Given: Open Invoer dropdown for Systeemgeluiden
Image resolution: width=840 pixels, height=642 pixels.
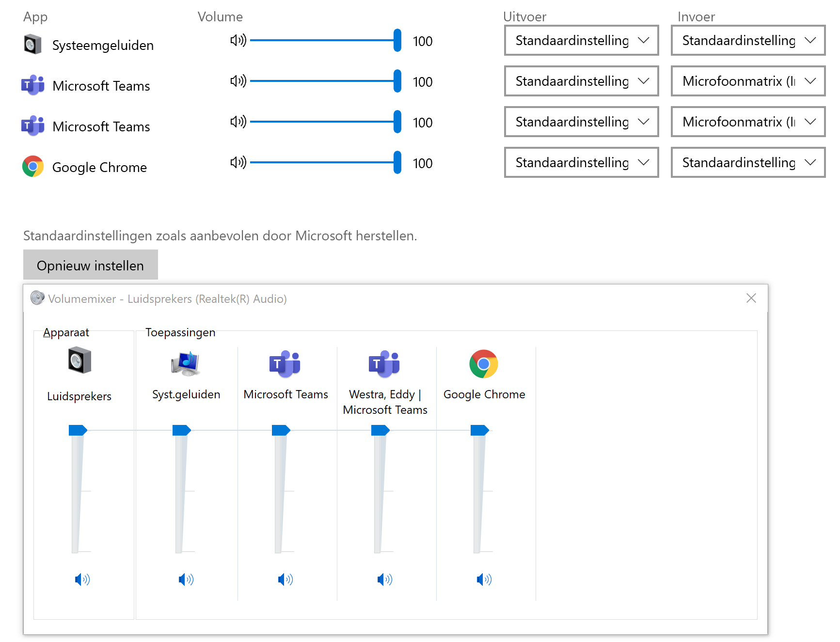Looking at the screenshot, I should click(748, 40).
